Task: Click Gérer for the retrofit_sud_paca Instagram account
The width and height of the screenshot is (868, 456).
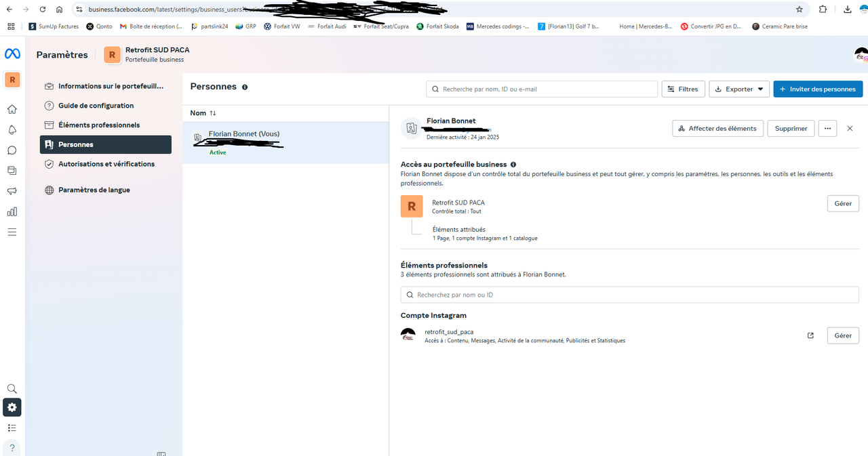Action: [843, 335]
